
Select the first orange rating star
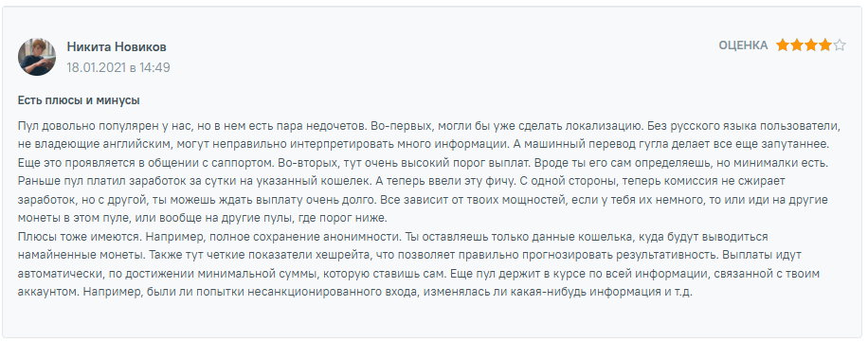pyautogui.click(x=782, y=45)
